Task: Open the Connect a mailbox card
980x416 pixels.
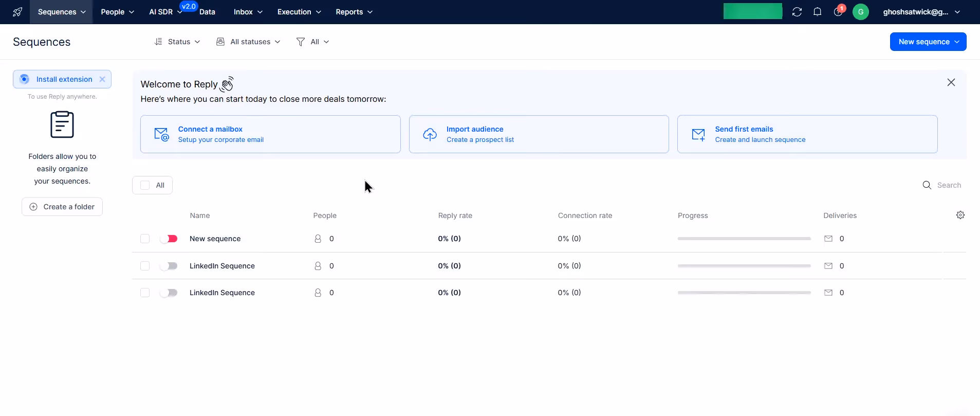Action: coord(270,134)
